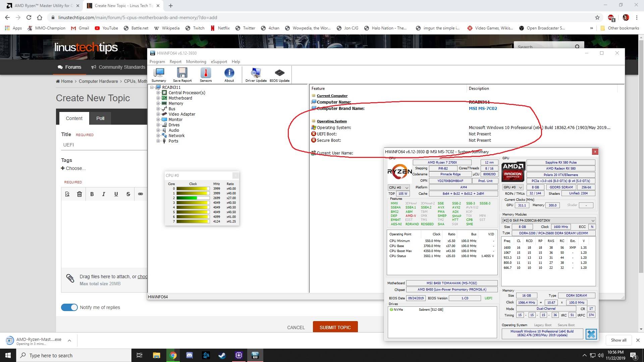Close the small CPU #0 clock window
The image size is (644, 362).
tap(235, 175)
